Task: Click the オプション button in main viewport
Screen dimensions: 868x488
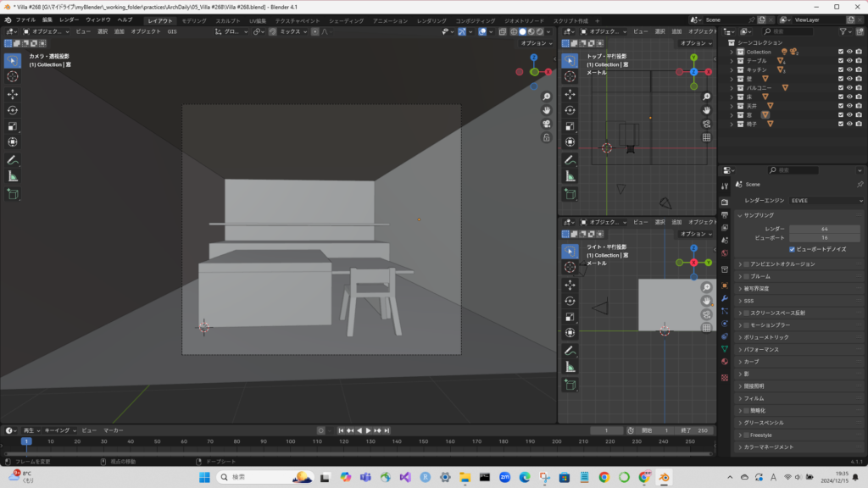Action: [x=536, y=42]
